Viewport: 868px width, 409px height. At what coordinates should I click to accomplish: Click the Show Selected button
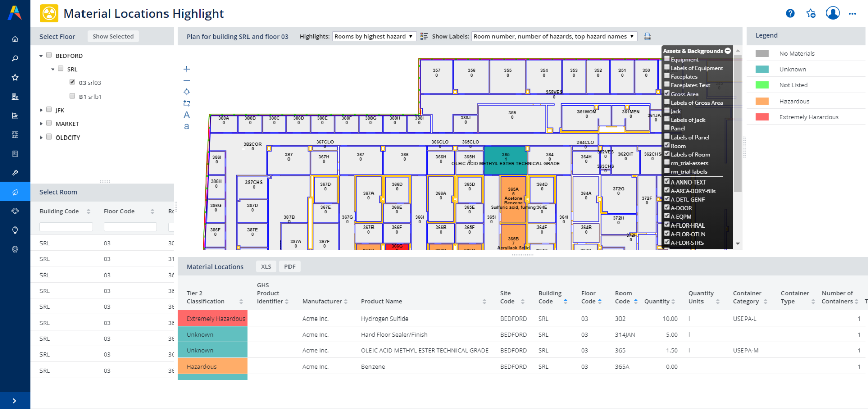pyautogui.click(x=113, y=36)
